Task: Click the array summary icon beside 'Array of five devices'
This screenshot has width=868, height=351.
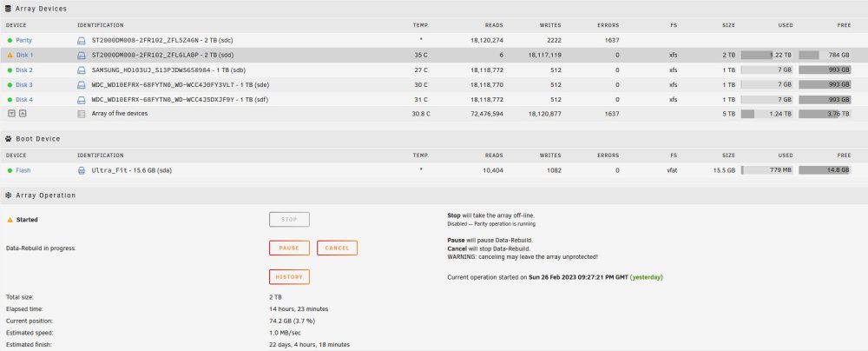Action: point(82,114)
